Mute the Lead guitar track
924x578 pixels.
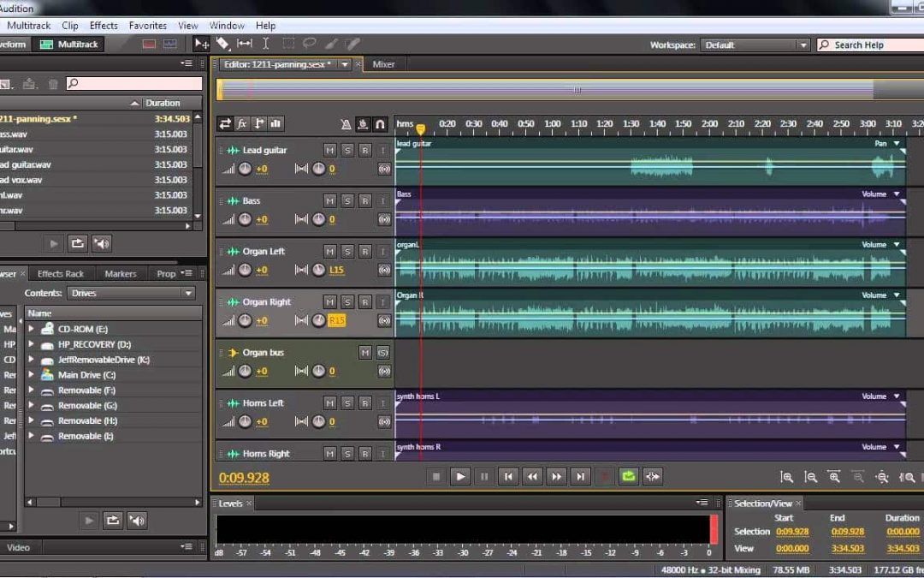click(330, 151)
